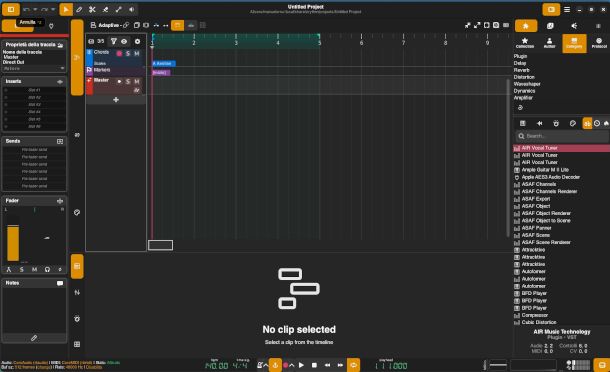The height and width of the screenshot is (372, 610).
Task: Click the track properties icon in header
Action: [x=60, y=45]
